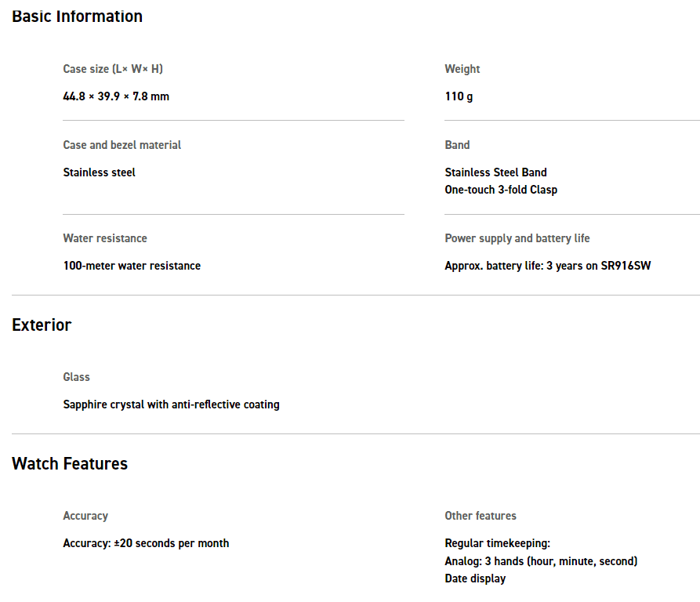Click the 44.8 × 39.9 × 7.8 mm value
700x602 pixels.
[116, 96]
